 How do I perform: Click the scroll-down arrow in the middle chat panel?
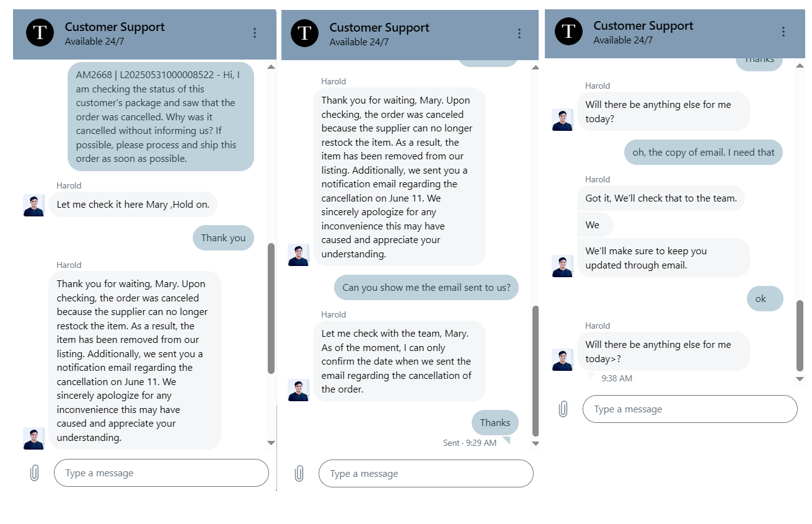point(536,443)
